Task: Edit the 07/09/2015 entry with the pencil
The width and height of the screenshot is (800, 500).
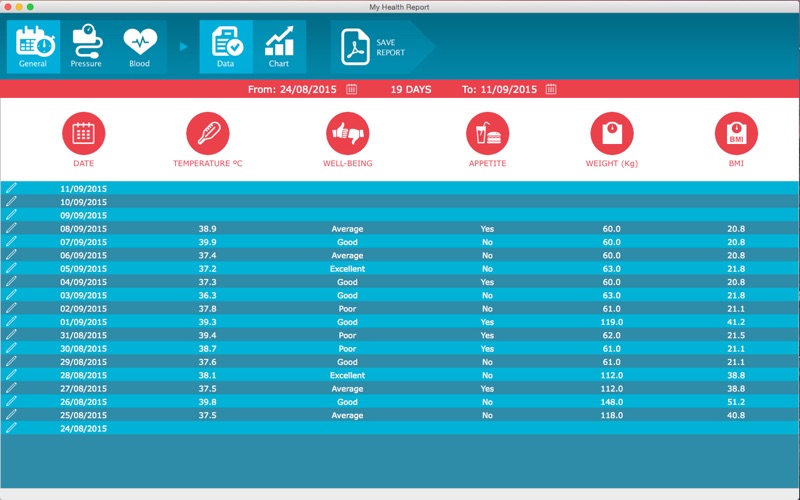Action: (x=11, y=241)
